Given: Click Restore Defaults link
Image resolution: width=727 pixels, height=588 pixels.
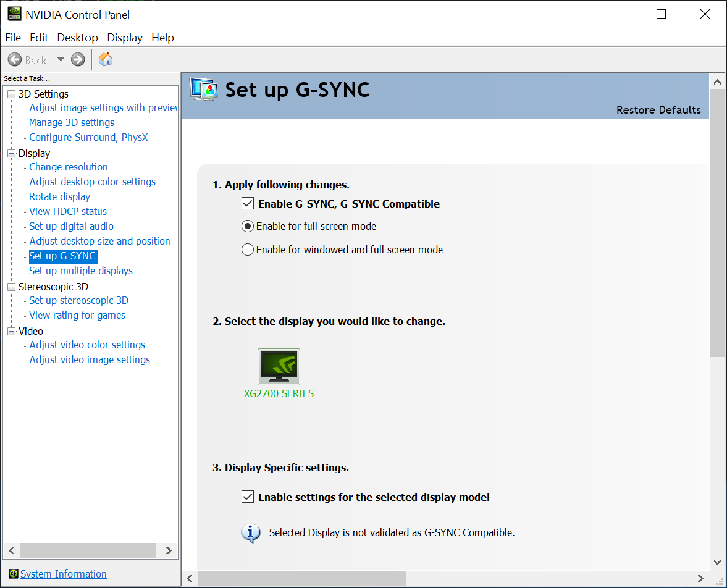Looking at the screenshot, I should pos(658,110).
